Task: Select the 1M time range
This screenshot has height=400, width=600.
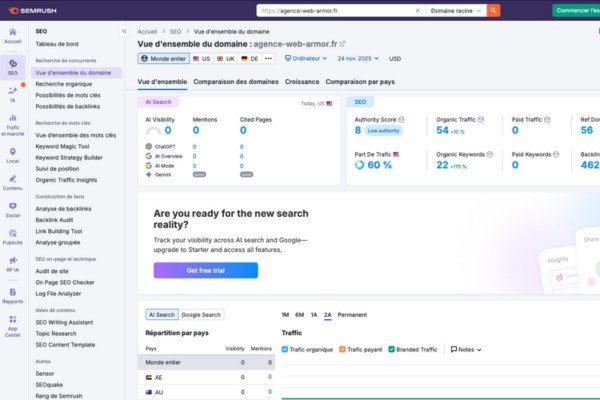Action: pos(285,315)
